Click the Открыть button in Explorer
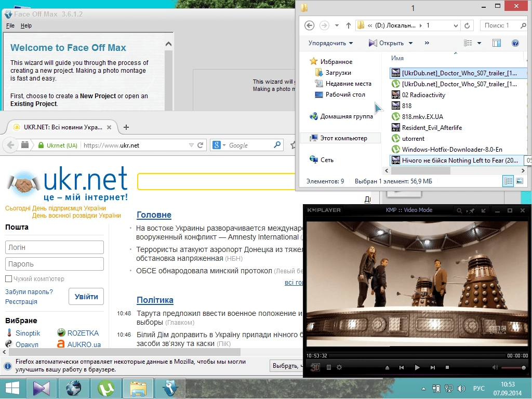Viewport: 532px width, 399px height. click(386, 43)
